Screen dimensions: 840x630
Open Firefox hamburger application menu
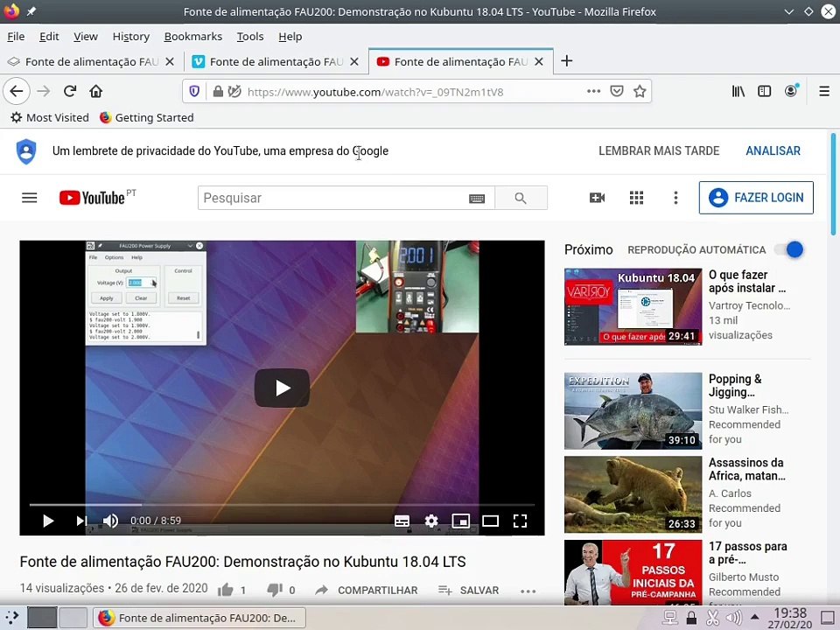[x=824, y=91]
